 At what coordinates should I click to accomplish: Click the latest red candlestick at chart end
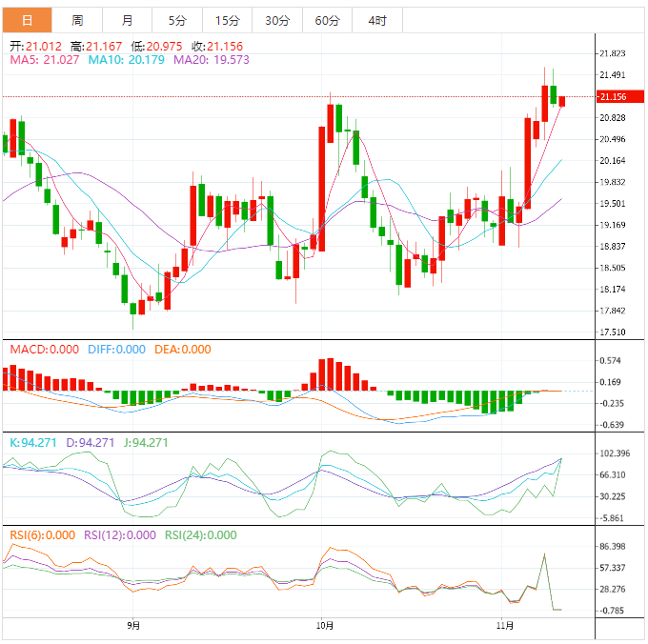561,101
